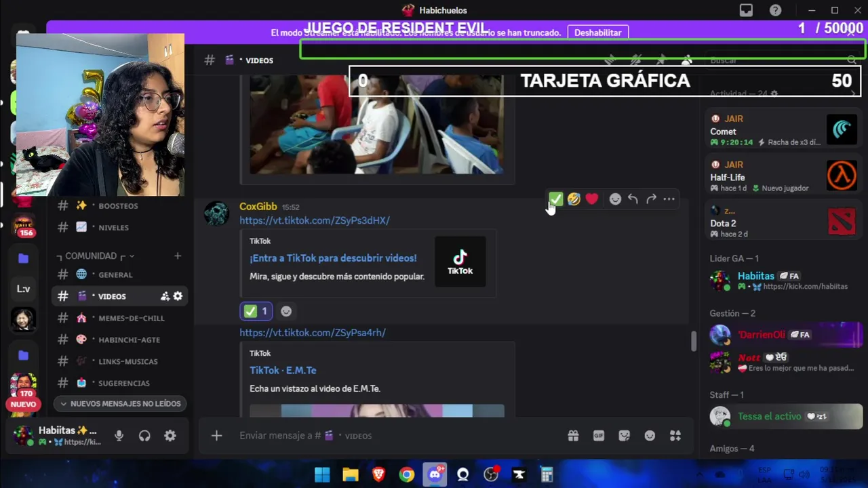The width and height of the screenshot is (868, 488).
Task: Open Habiitas member profile in list
Action: pos(784,281)
